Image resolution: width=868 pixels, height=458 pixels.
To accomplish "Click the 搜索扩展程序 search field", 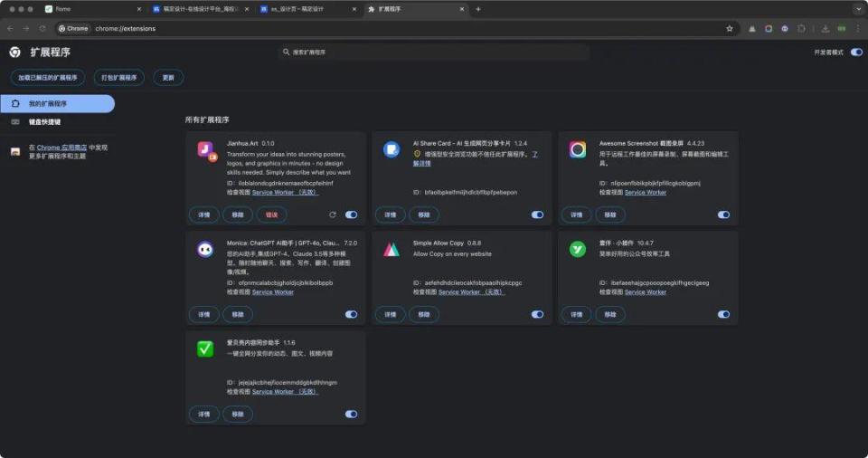I will (435, 52).
